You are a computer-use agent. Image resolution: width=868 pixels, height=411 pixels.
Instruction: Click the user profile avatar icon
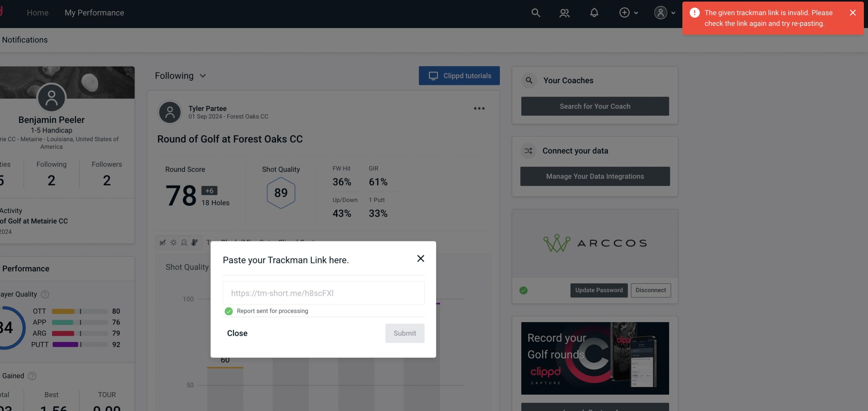point(660,12)
